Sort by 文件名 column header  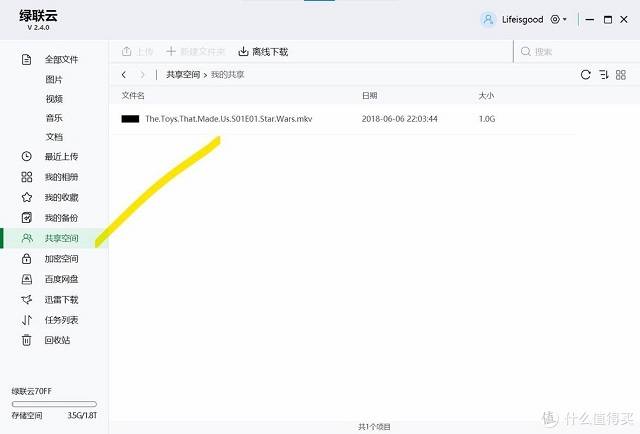click(x=133, y=96)
